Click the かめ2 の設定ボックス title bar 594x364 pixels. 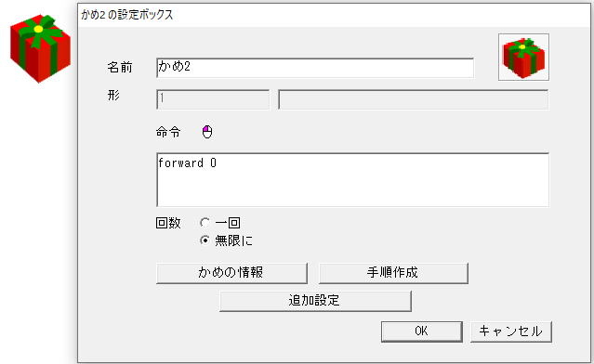coord(336,15)
